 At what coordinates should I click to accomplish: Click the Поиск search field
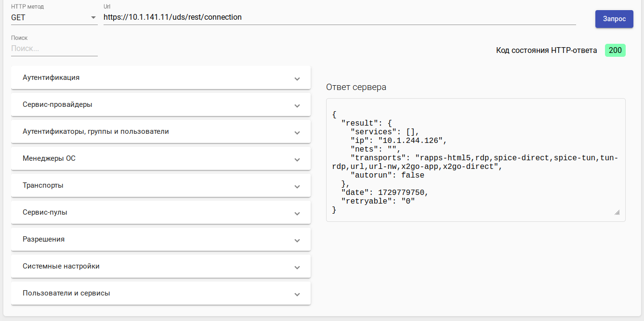coord(54,49)
